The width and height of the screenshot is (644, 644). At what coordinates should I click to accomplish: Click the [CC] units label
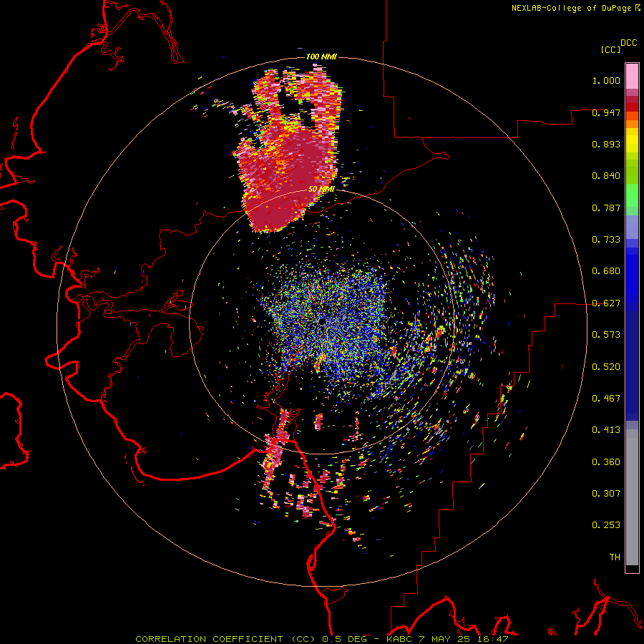[610, 49]
